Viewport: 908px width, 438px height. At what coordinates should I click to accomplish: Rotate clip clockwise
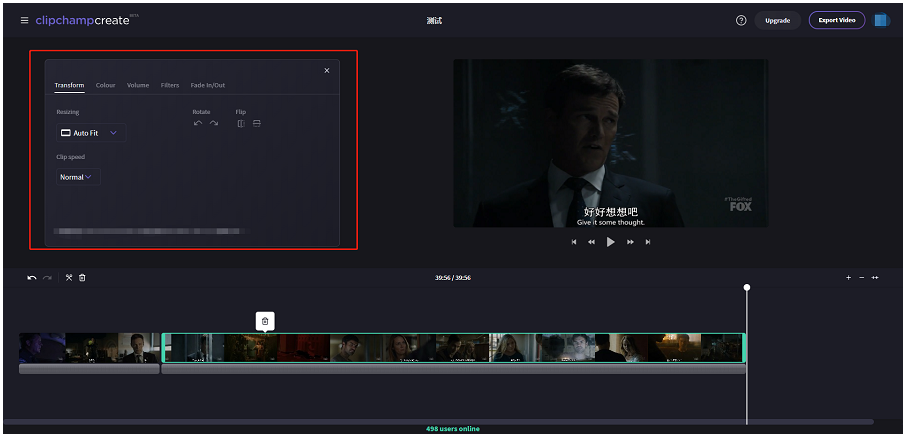(214, 123)
